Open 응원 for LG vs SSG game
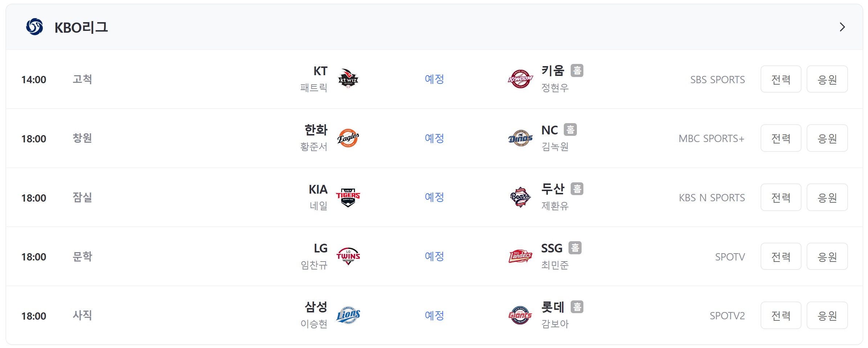The height and width of the screenshot is (348, 868). [827, 256]
